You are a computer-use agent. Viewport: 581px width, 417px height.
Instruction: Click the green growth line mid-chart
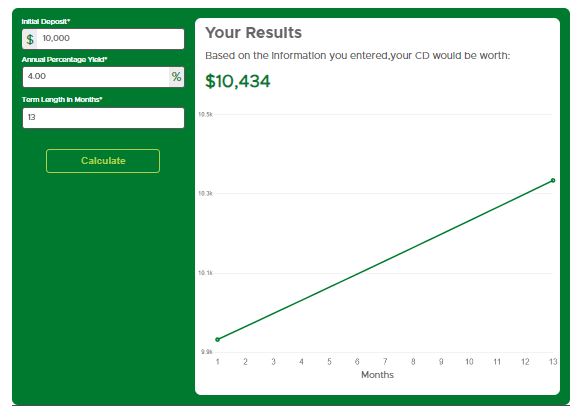pos(385,260)
